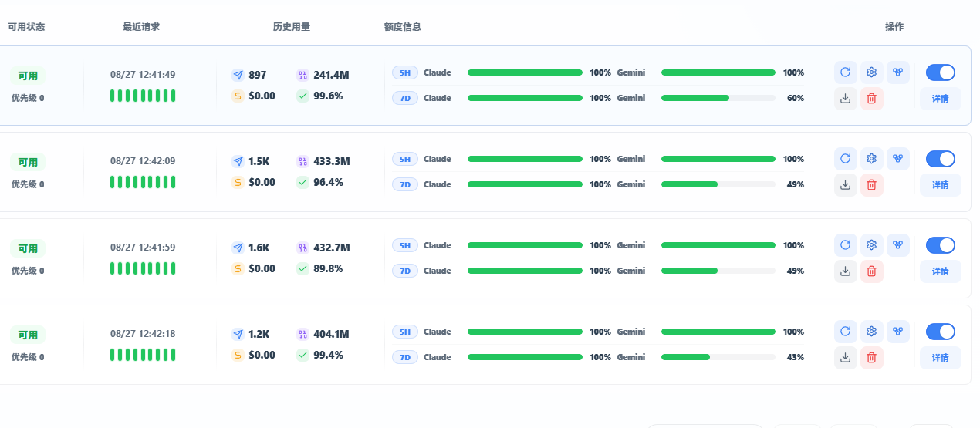Click 优先级 0 in the 12:42:18 row
980x428 pixels.
point(28,357)
